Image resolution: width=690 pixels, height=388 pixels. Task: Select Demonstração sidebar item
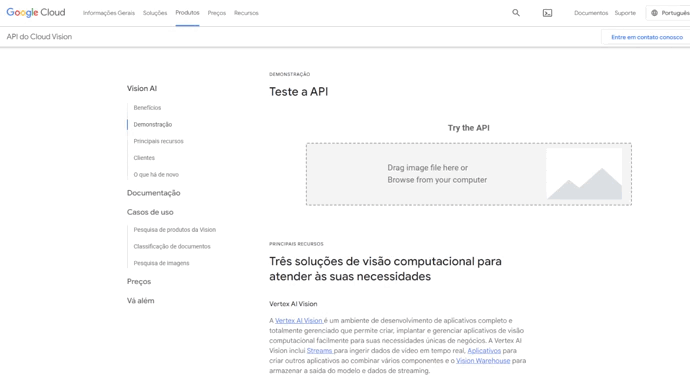(x=153, y=124)
